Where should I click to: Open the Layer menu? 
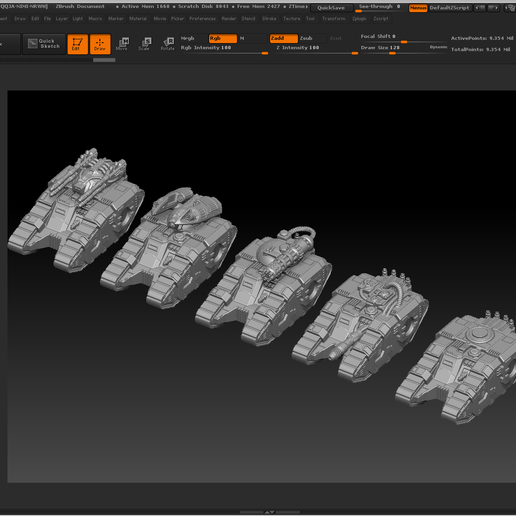click(62, 19)
